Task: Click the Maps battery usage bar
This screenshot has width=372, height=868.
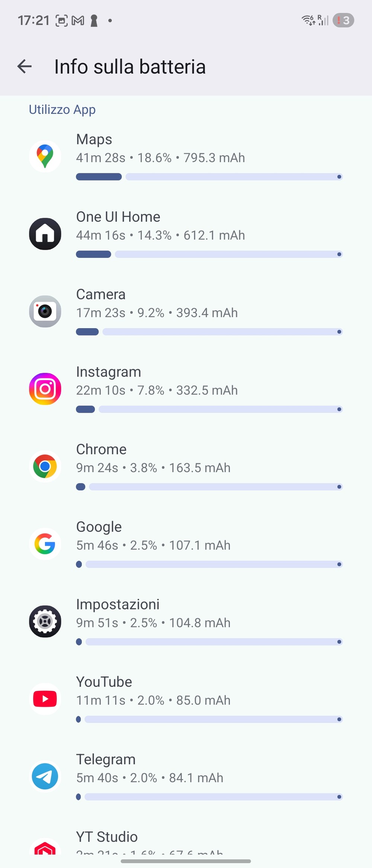Action: [x=209, y=177]
